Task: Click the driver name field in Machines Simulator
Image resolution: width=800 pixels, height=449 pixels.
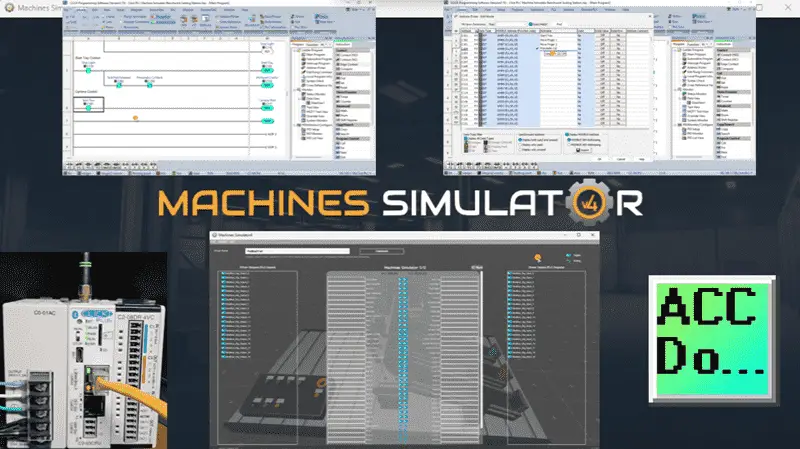Action: tap(297, 251)
